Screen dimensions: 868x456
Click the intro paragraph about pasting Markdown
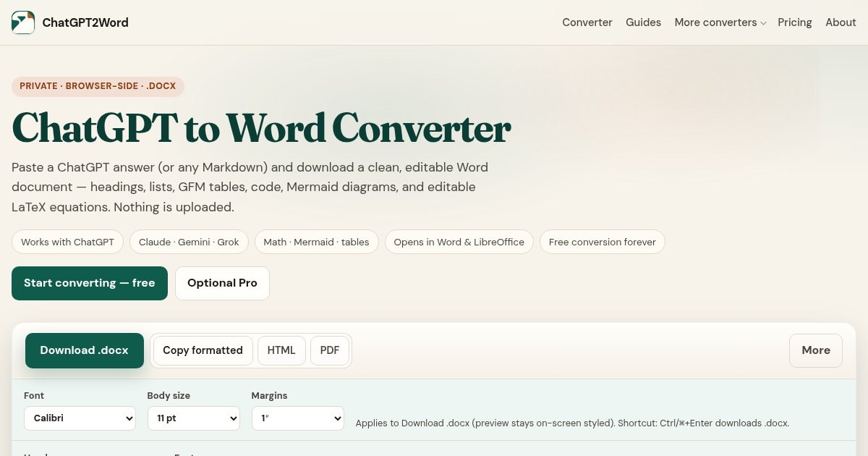tap(250, 187)
